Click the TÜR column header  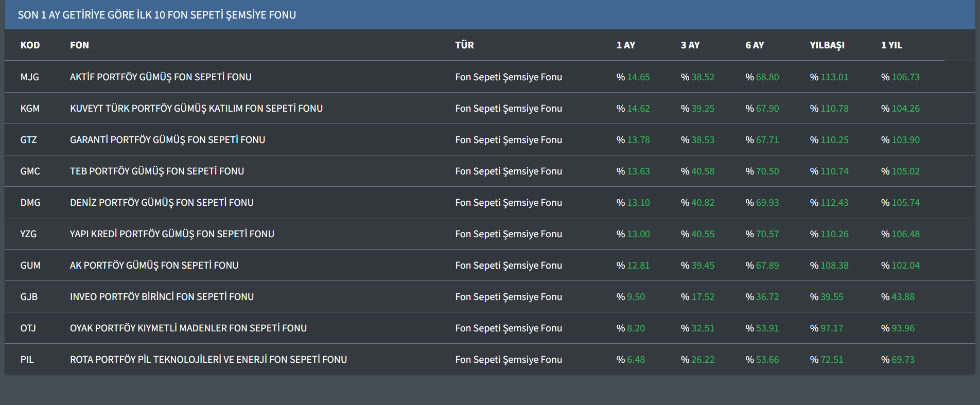[x=464, y=45]
